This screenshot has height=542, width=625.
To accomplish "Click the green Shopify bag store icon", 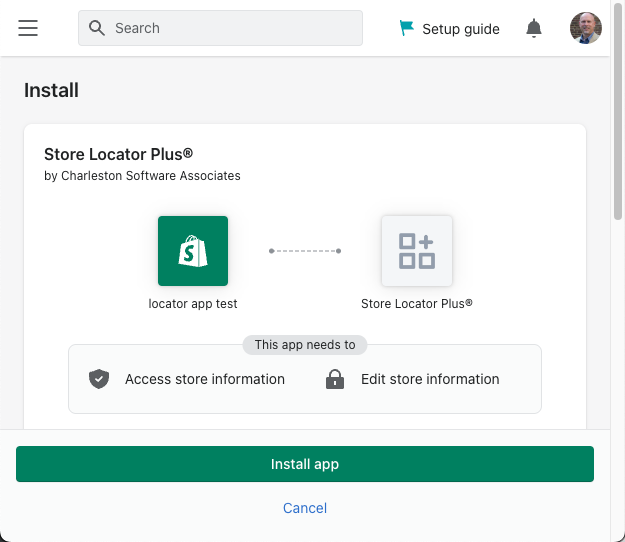I will (193, 251).
